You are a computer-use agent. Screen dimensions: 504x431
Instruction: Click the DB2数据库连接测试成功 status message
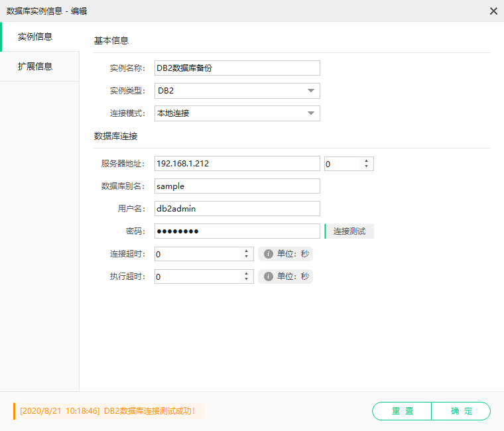[109, 411]
